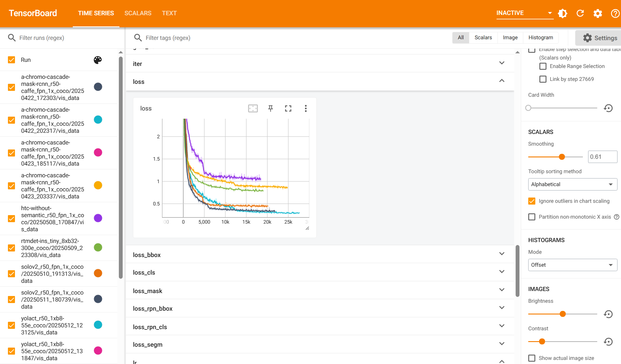Image resolution: width=621 pixels, height=364 pixels.
Task: Enable Range Selection for scalars
Action: pos(543,66)
